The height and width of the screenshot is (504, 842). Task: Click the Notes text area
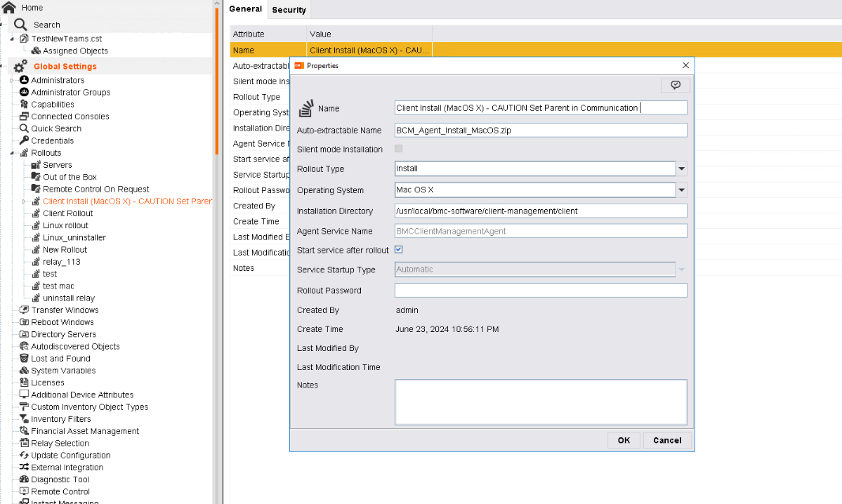click(x=541, y=402)
